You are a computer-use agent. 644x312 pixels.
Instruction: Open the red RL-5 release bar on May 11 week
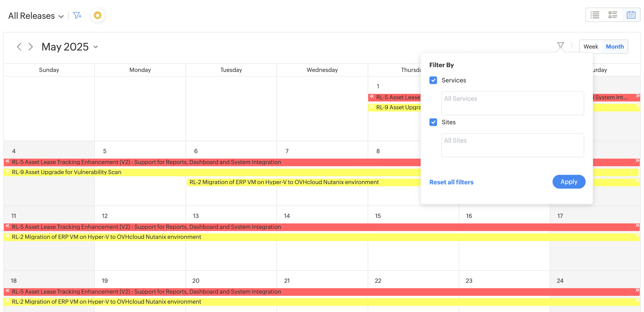(x=146, y=227)
